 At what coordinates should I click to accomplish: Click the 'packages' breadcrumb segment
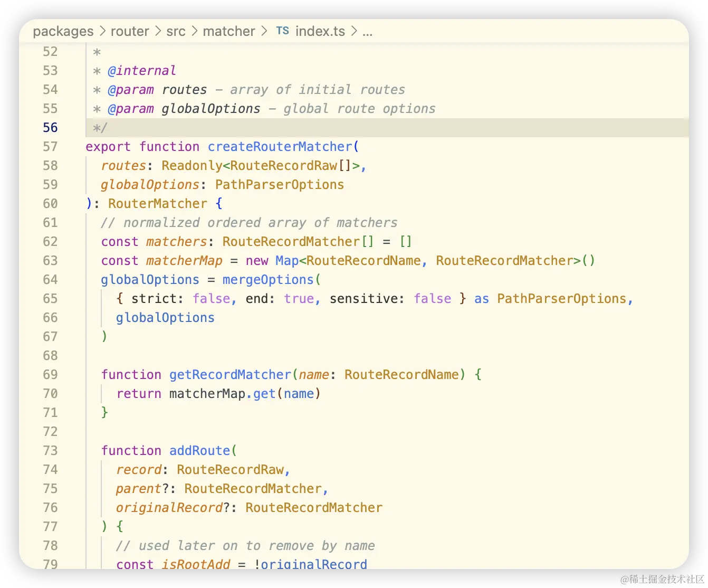click(63, 32)
